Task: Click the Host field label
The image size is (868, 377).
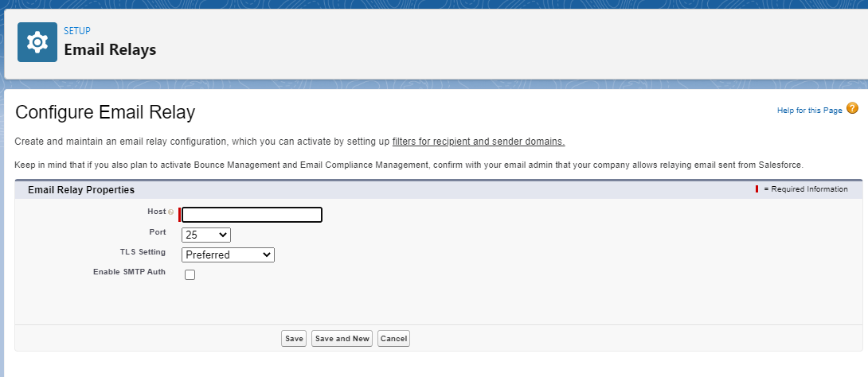Action: [x=156, y=211]
